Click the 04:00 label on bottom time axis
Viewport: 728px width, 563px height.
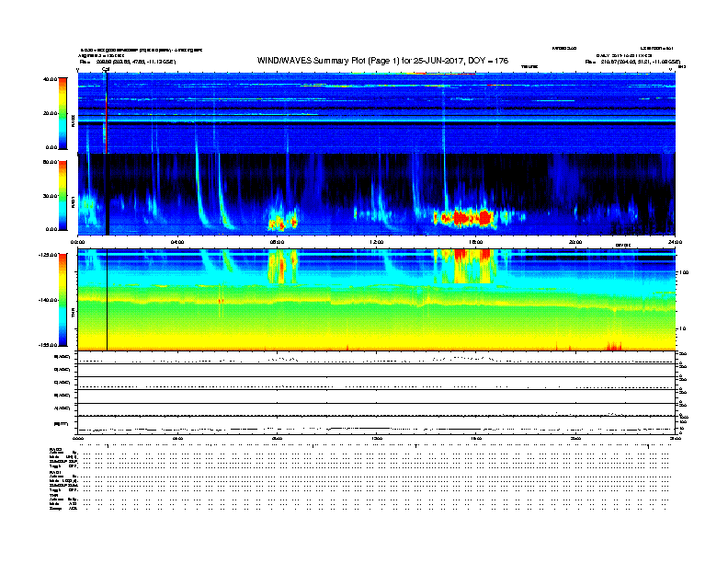click(177, 438)
